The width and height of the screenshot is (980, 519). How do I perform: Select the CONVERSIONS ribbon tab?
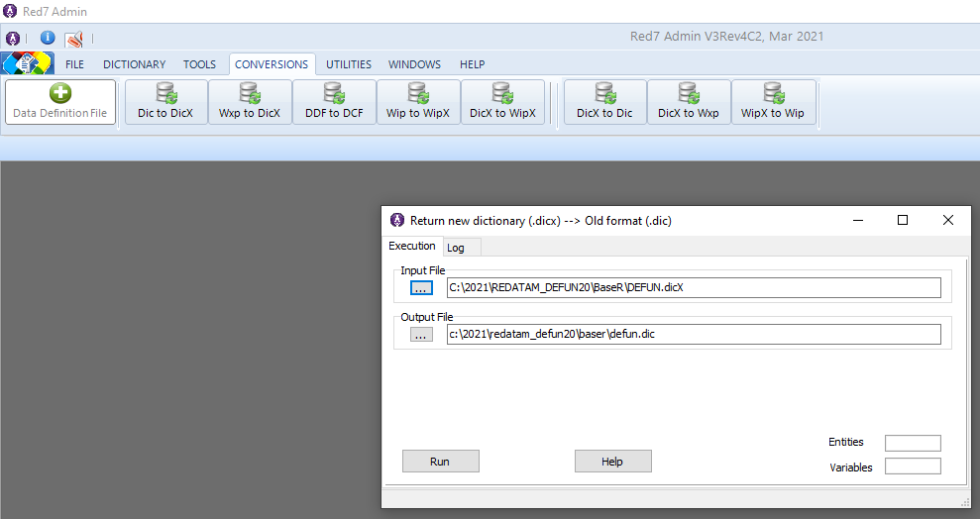[272, 64]
